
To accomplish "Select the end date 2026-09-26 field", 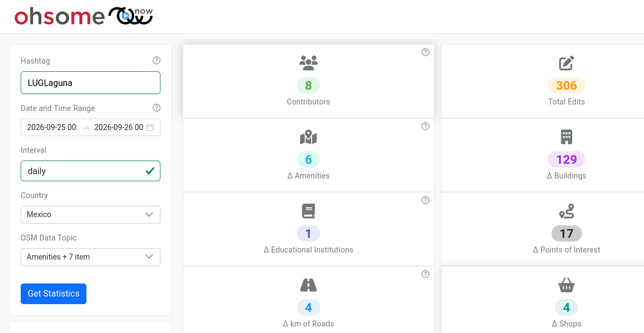I will tap(119, 127).
